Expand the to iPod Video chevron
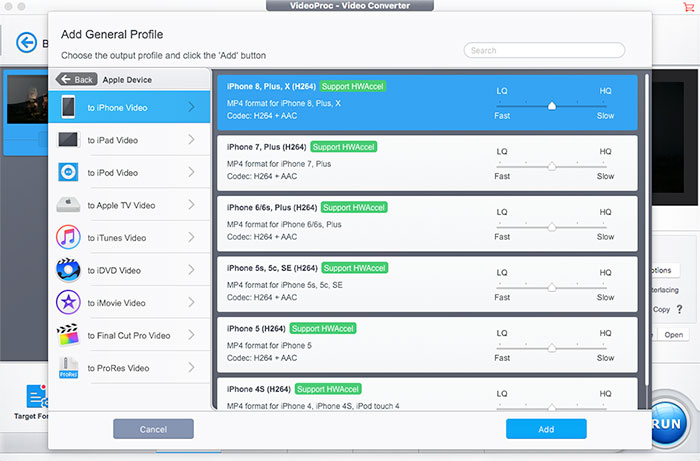Image resolution: width=700 pixels, height=461 pixels. click(192, 172)
